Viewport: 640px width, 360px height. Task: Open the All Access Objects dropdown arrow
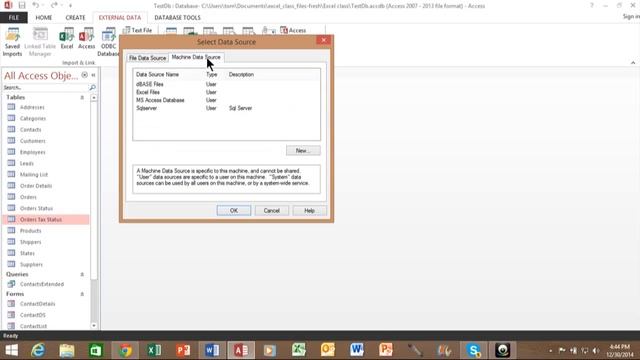[84, 75]
